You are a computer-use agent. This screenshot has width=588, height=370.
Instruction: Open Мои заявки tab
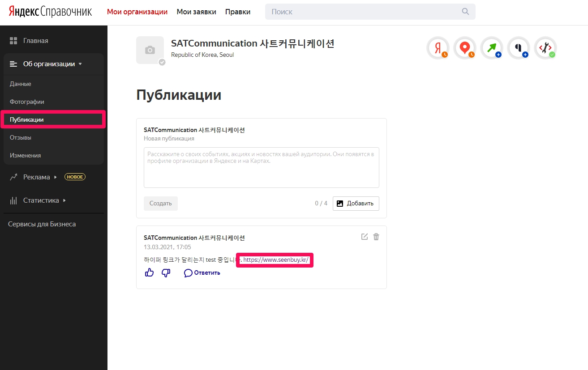(197, 12)
